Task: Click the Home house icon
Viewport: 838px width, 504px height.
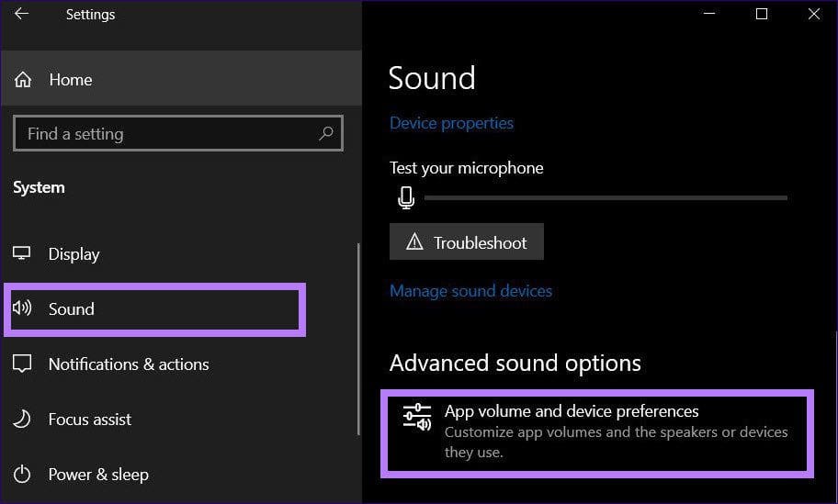Action: (22, 80)
